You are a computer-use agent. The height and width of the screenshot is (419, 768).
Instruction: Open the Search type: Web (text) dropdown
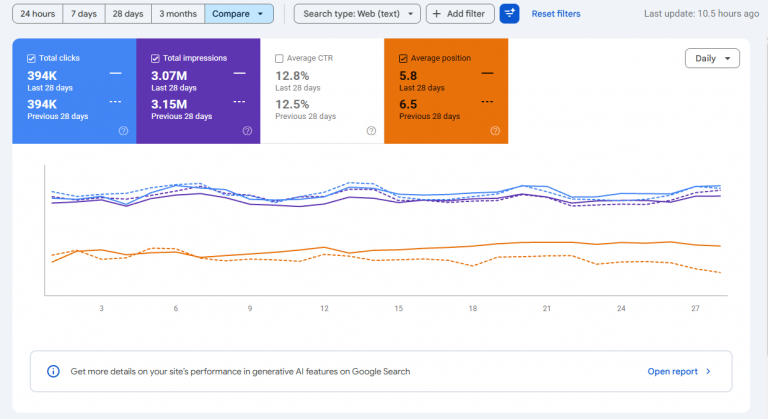coord(357,14)
